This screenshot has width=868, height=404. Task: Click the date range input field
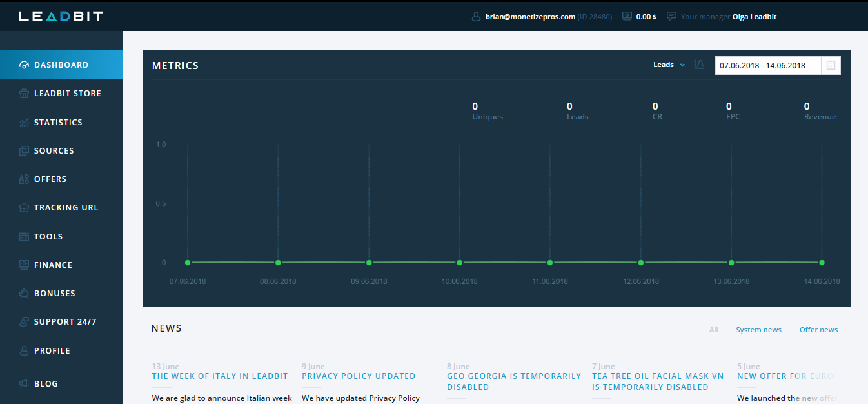coord(767,65)
